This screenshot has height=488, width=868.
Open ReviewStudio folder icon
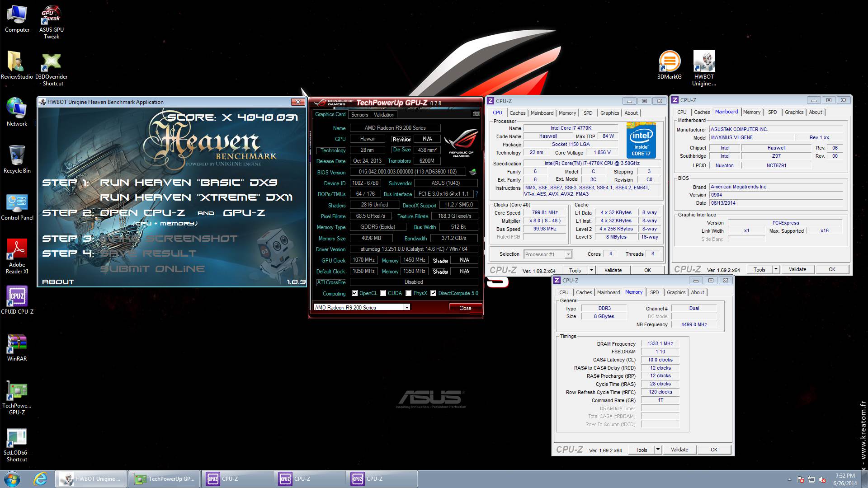tap(17, 66)
